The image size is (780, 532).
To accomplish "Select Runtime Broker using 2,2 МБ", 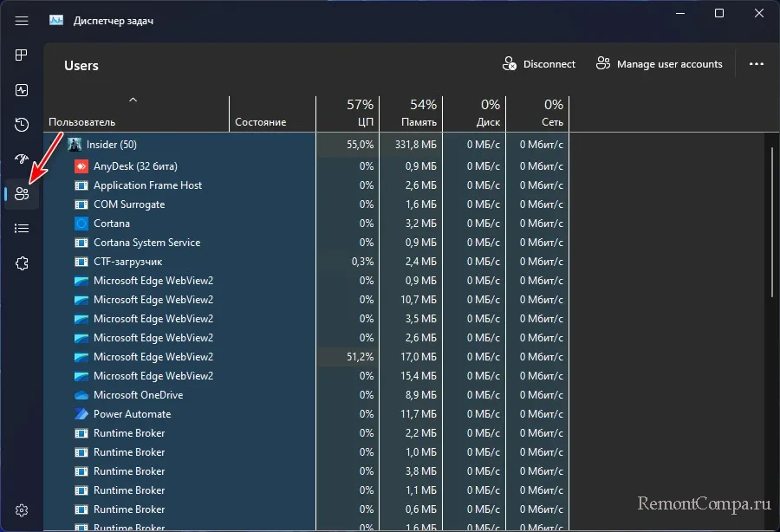I will [306, 433].
